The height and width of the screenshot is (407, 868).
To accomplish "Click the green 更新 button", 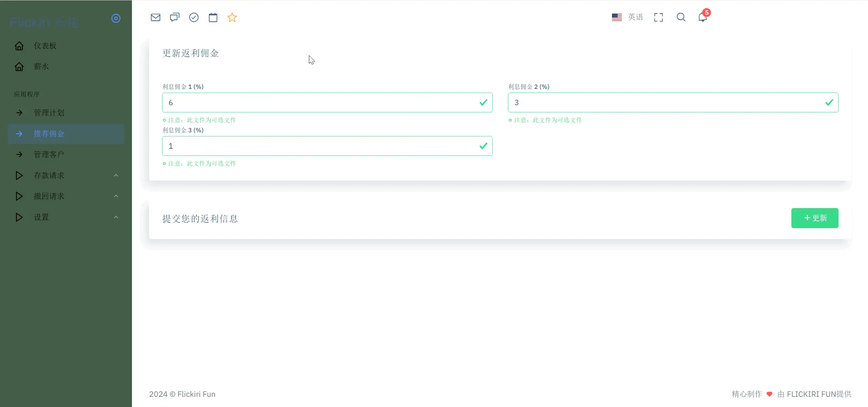I will (814, 218).
